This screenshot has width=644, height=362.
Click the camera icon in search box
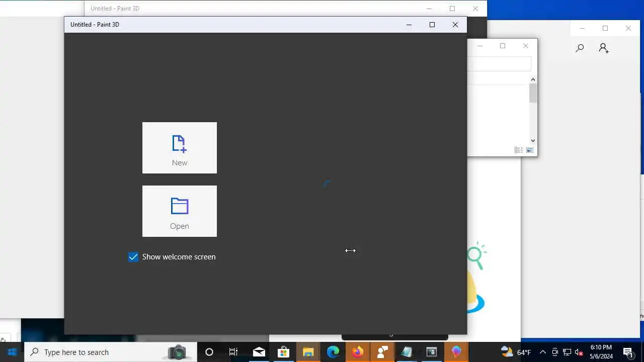177,352
